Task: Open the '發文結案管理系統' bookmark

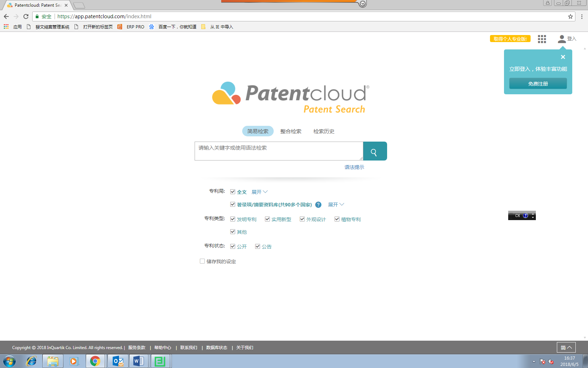Action: 48,27
